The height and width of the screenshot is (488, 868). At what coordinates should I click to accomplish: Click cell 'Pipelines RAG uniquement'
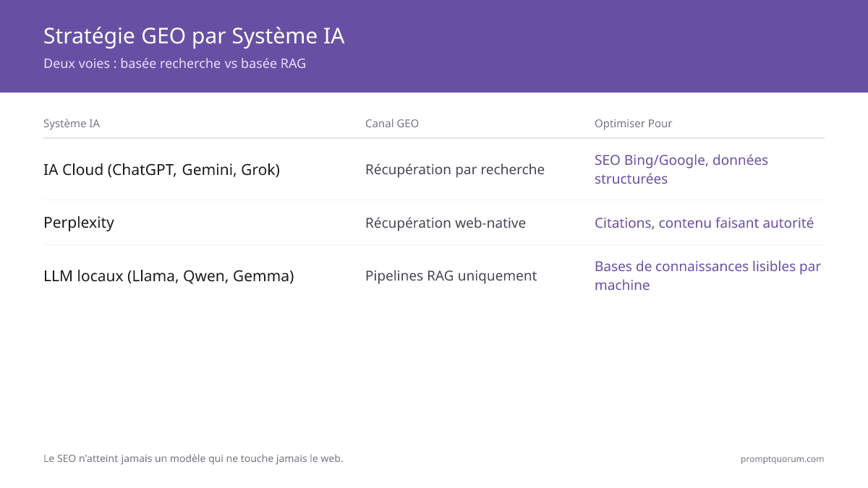[451, 276]
